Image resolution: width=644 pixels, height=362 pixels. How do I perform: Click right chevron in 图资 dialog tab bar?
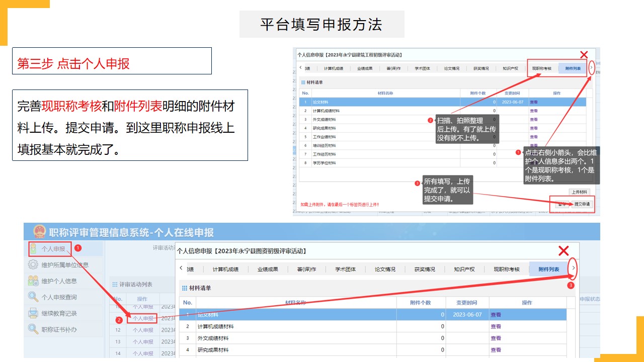(x=573, y=268)
